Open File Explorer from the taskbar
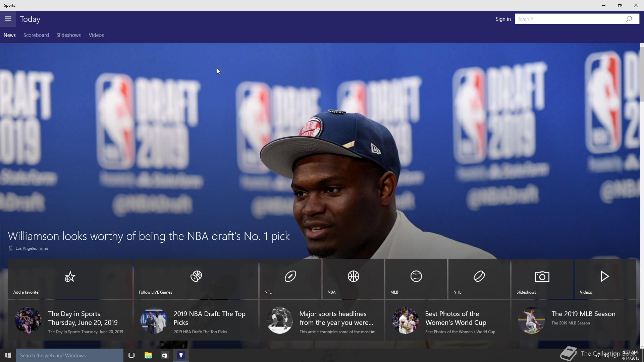Image resolution: width=644 pixels, height=362 pixels. point(148,355)
